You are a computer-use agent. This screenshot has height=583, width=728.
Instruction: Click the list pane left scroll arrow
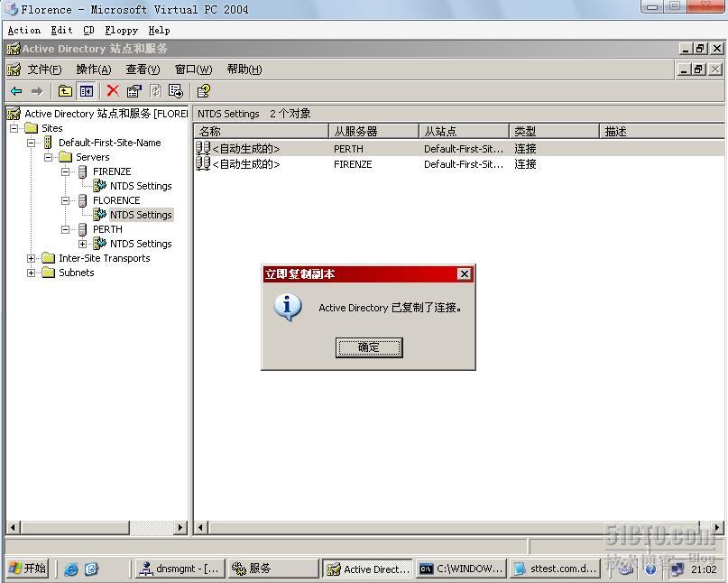201,527
